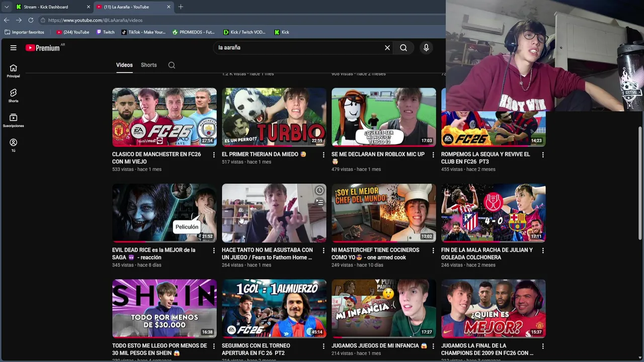Open options for NI MASTERCHEF video
The image size is (644, 362).
tap(433, 250)
